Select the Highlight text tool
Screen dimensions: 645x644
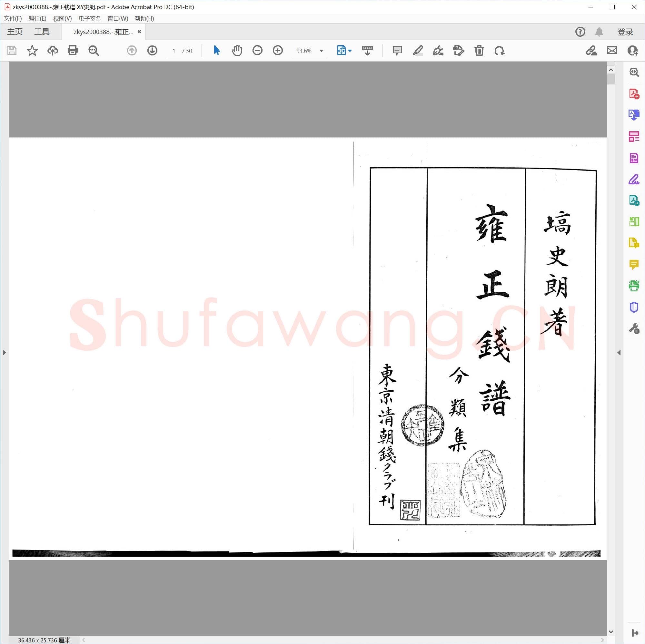point(418,50)
